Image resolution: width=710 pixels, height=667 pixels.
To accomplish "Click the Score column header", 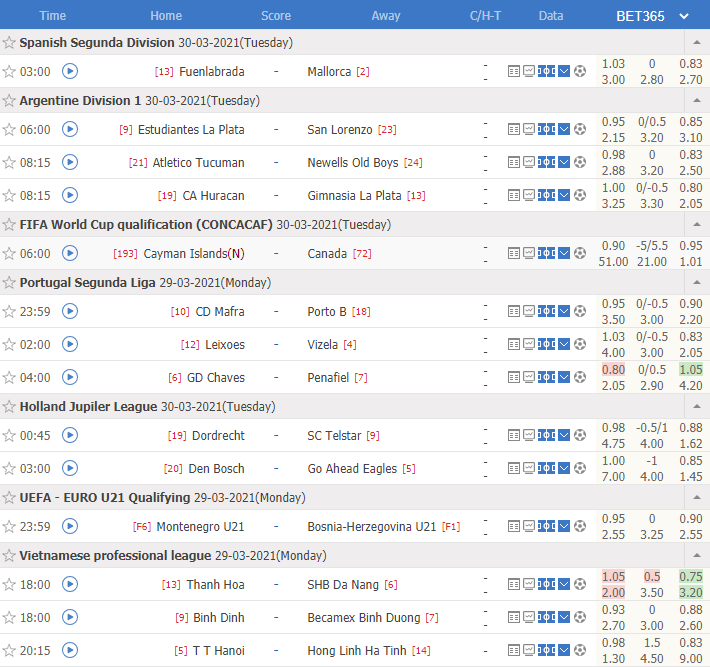I will point(276,16).
